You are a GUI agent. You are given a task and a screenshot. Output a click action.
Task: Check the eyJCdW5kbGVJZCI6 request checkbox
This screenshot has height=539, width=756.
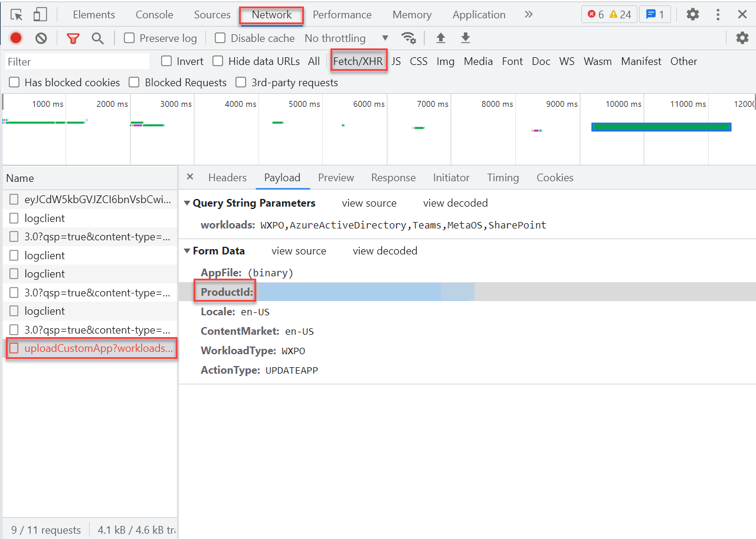point(14,200)
